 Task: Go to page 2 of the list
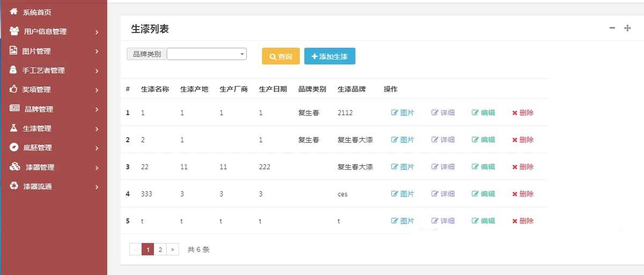pos(160,249)
